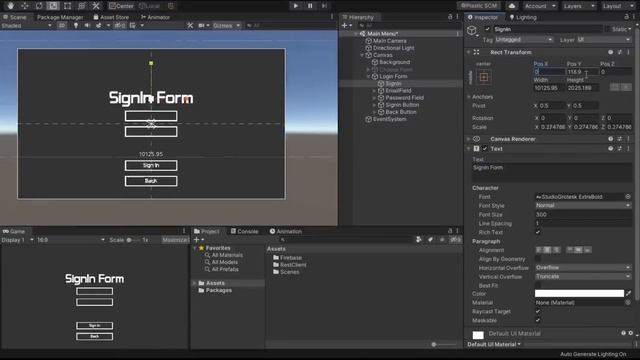The height and width of the screenshot is (360, 640).
Task: Toggle scene audio speaker icon
Action: pyautogui.click(x=87, y=25)
